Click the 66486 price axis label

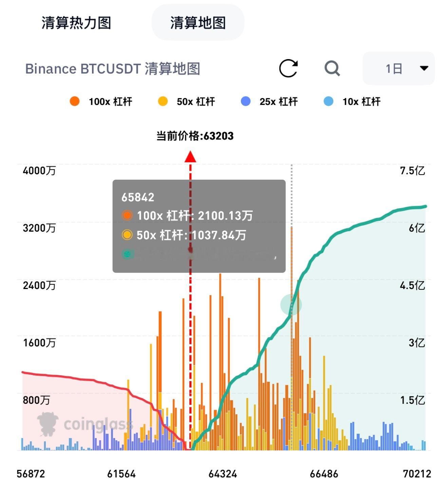pos(324,474)
